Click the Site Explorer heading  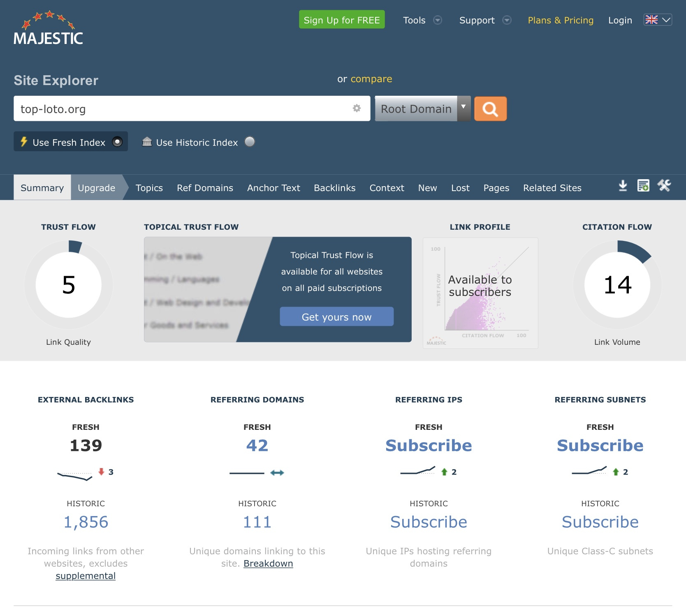click(56, 81)
